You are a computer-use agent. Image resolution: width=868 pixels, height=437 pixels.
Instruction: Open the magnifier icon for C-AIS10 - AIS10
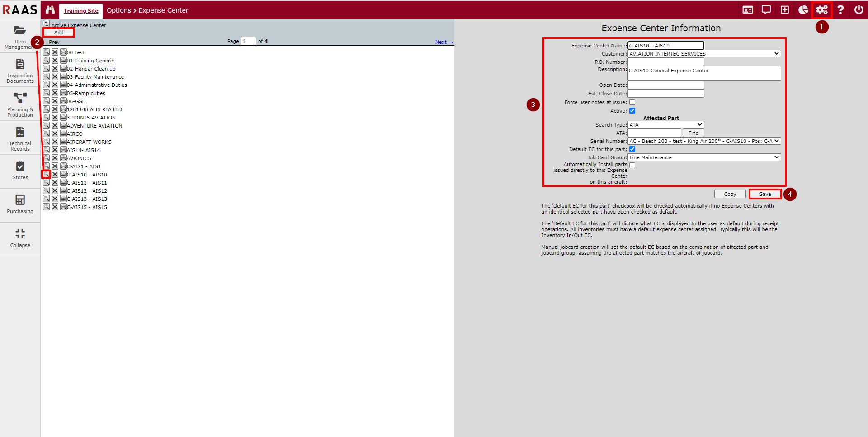[x=46, y=174]
